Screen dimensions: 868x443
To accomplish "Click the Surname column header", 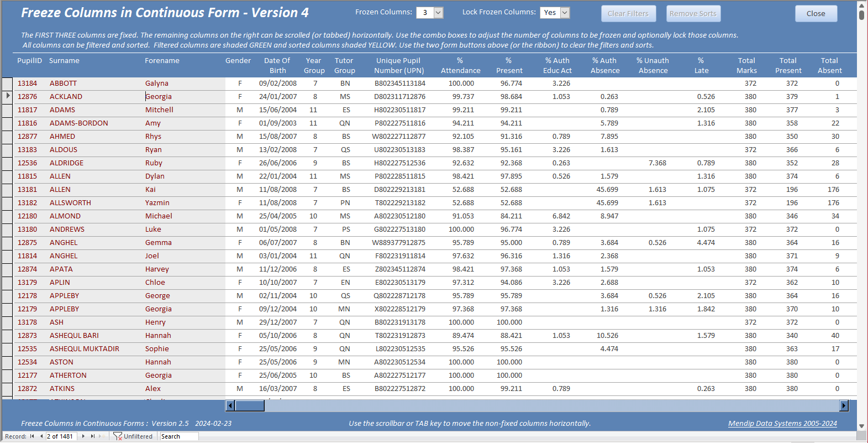I will tap(64, 61).
